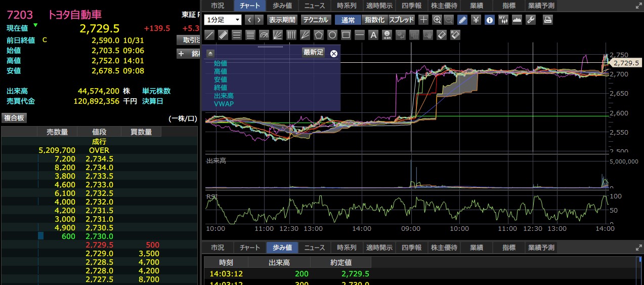Open chart settings with wrench icon
This screenshot has width=644, height=285.
click(x=531, y=20)
